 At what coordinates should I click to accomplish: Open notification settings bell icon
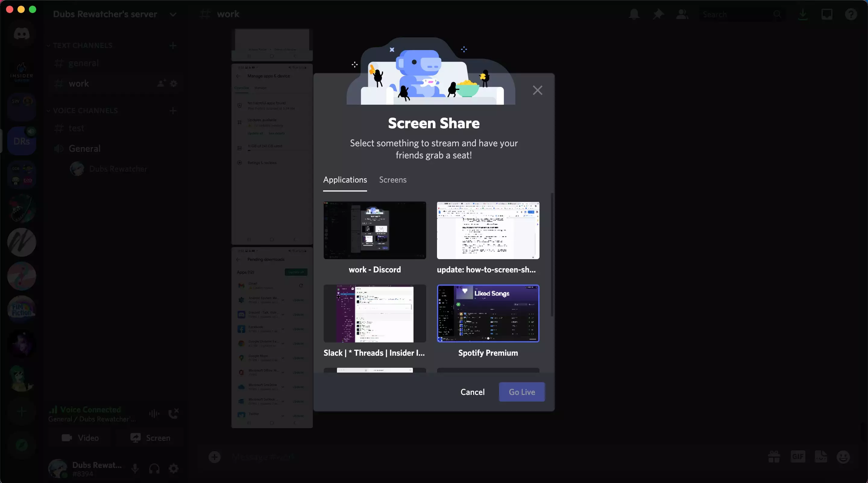(x=634, y=14)
